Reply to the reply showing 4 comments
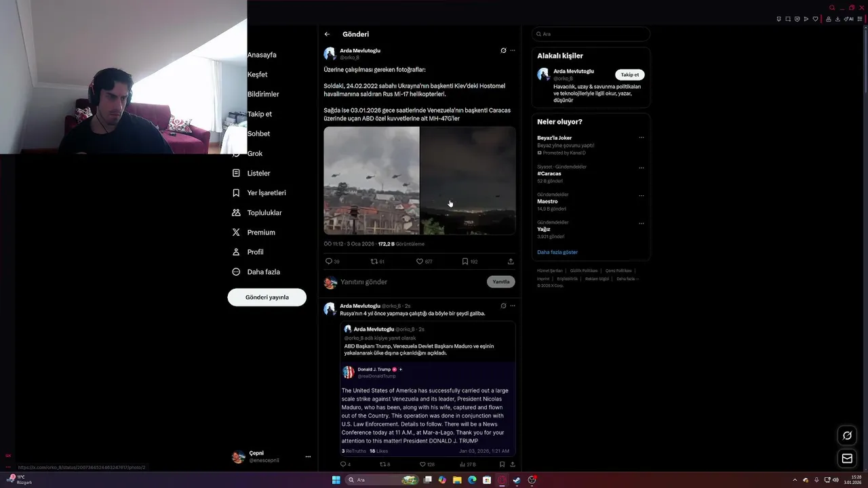868x488 pixels. [x=345, y=464]
